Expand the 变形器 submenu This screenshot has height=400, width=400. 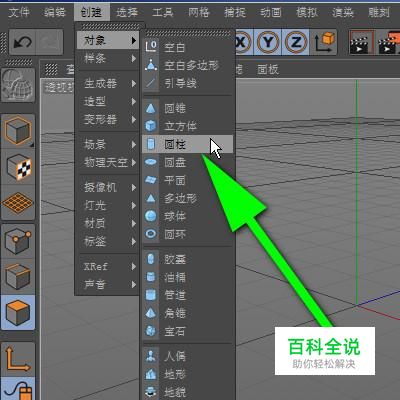pyautogui.click(x=108, y=119)
